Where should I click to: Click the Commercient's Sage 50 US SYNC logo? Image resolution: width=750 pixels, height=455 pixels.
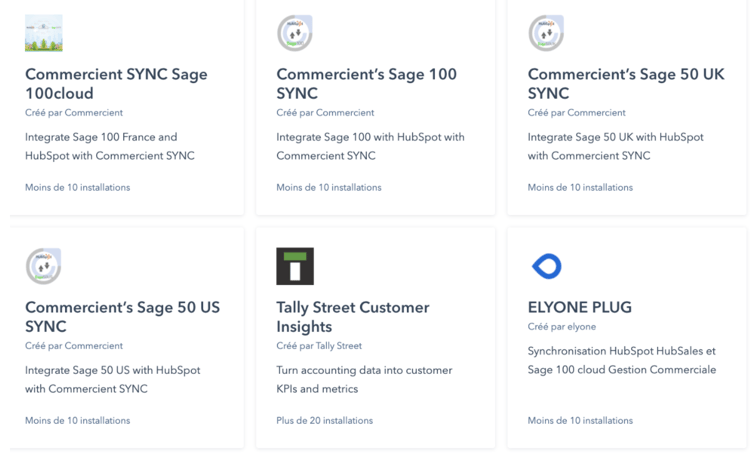point(44,266)
